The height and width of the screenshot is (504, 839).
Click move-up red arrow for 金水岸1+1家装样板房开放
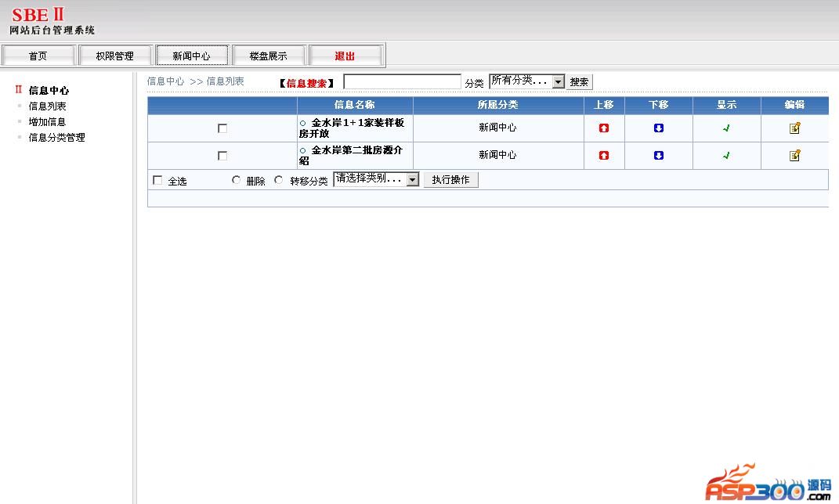click(x=603, y=128)
